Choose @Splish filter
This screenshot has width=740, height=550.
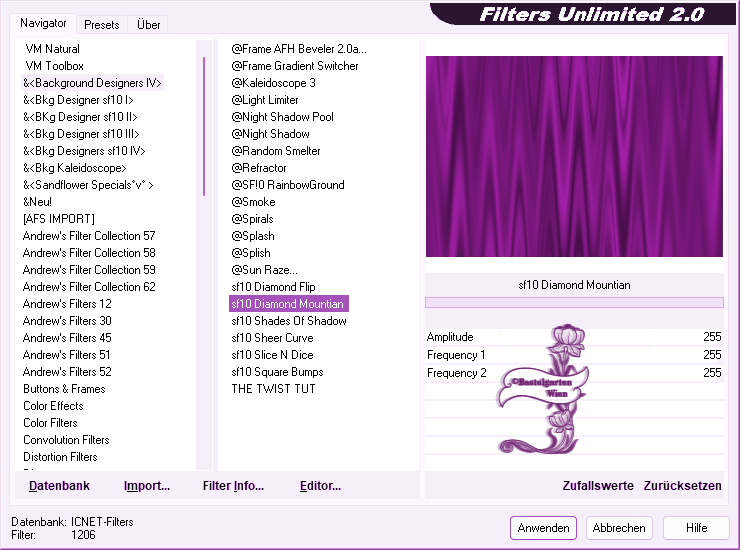click(x=251, y=253)
